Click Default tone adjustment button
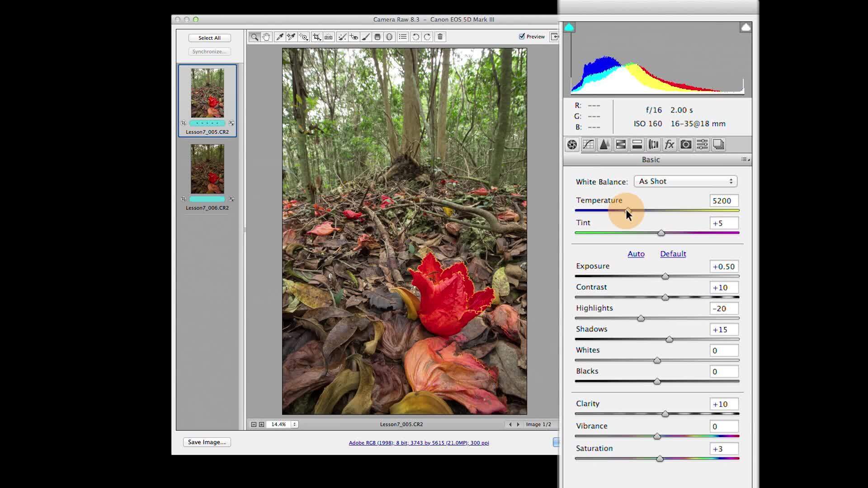This screenshot has height=488, width=868. [x=673, y=253]
